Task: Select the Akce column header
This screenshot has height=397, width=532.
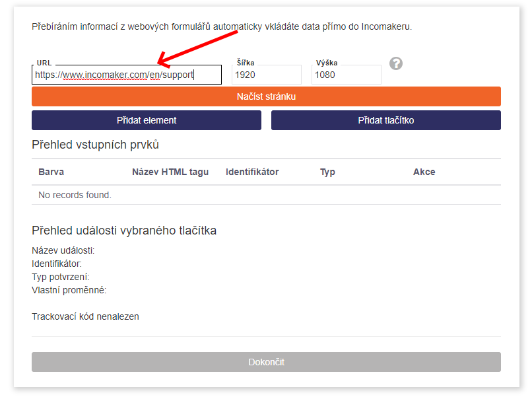Action: click(424, 172)
